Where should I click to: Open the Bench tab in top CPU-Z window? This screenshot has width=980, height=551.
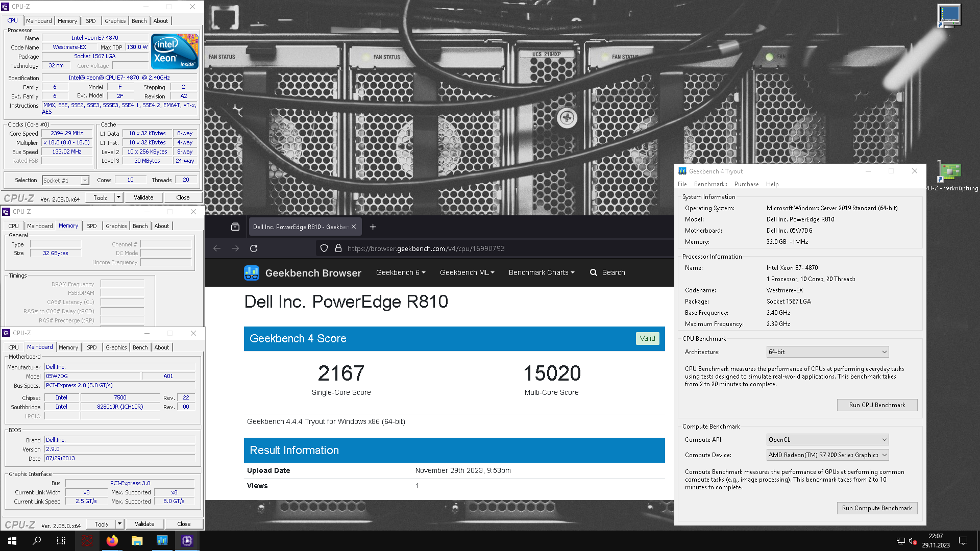click(139, 21)
